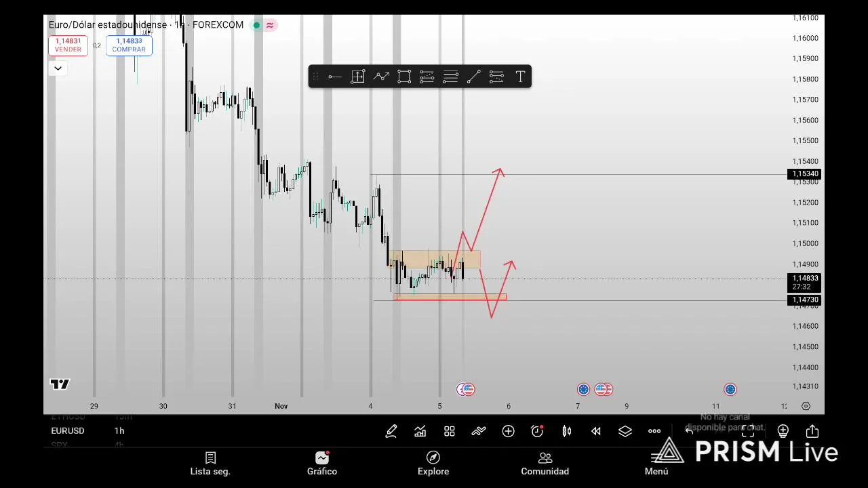The width and height of the screenshot is (868, 488).
Task: Open the Menú tab
Action: point(656,464)
